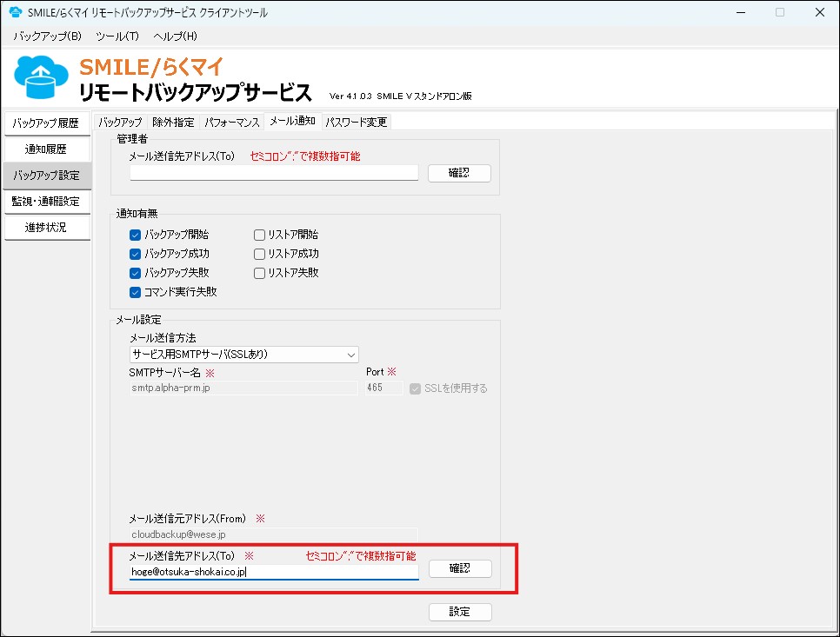Select 監視・通報設定 in the sidebar
The width and height of the screenshot is (840, 637).
[47, 202]
